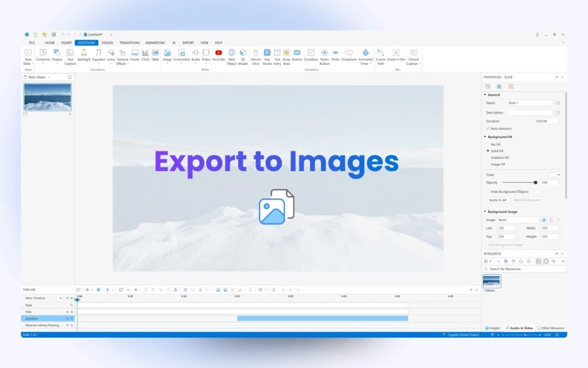
Task: Click the Apply to All button
Action: coord(498,200)
